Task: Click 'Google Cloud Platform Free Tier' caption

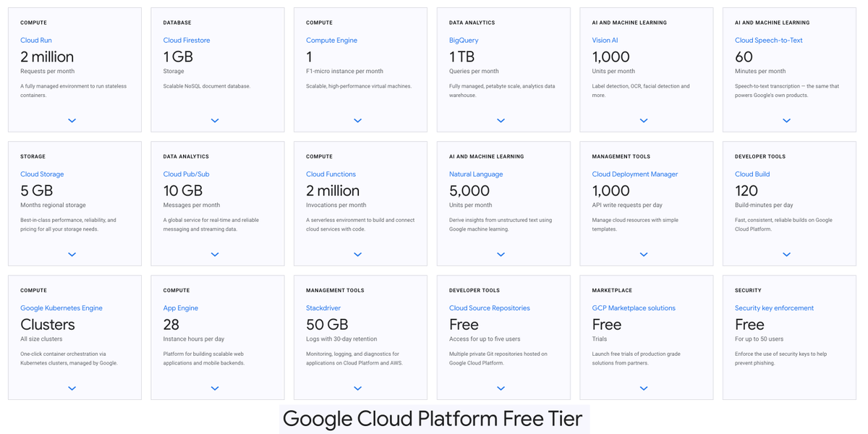Action: pos(433,419)
